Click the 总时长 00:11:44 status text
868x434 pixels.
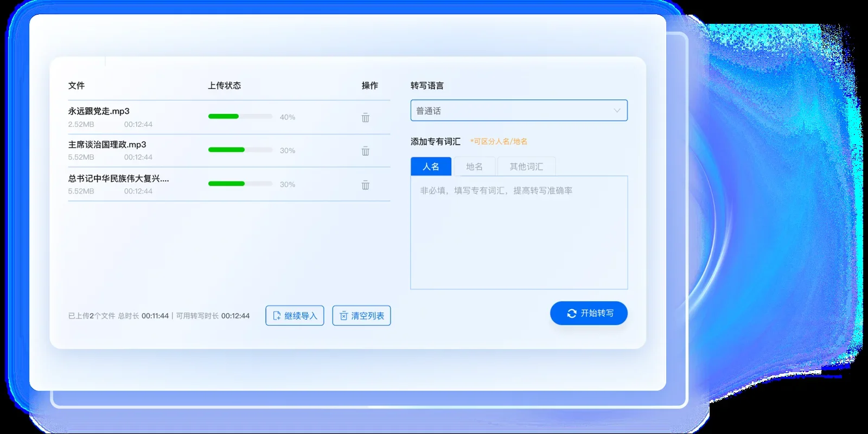pos(143,316)
